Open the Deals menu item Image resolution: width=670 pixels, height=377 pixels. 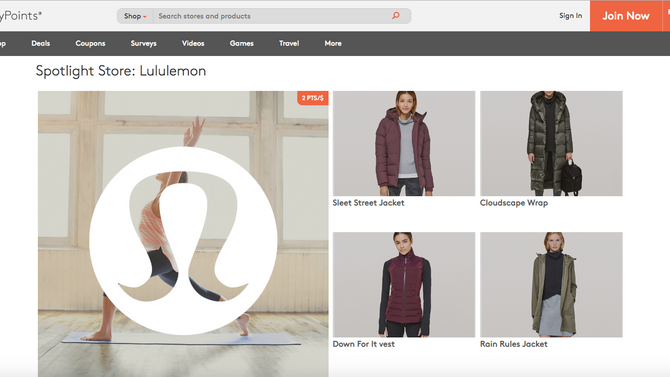click(x=41, y=43)
